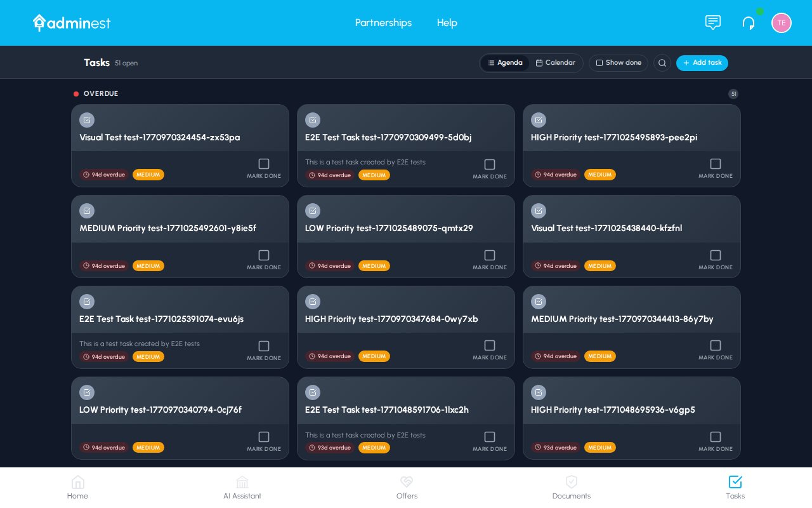Go to Home in bottom navigation
Viewport: 812px width, 508px height.
click(x=77, y=488)
